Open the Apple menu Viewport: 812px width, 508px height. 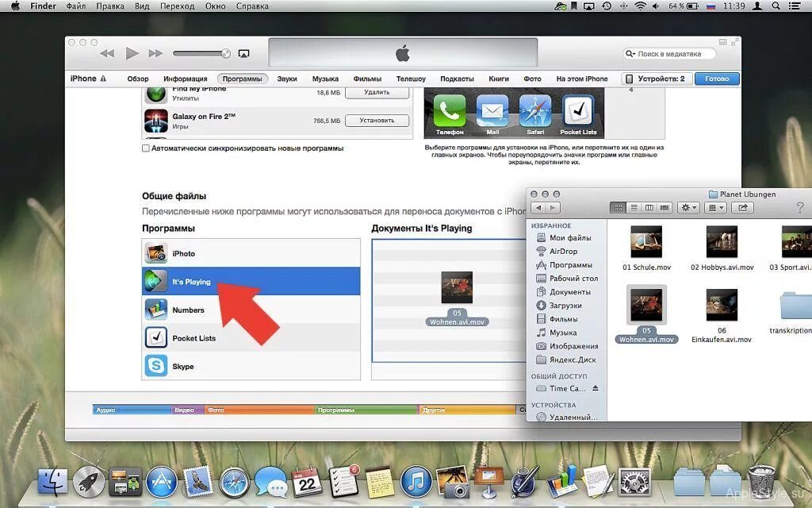pos(15,6)
